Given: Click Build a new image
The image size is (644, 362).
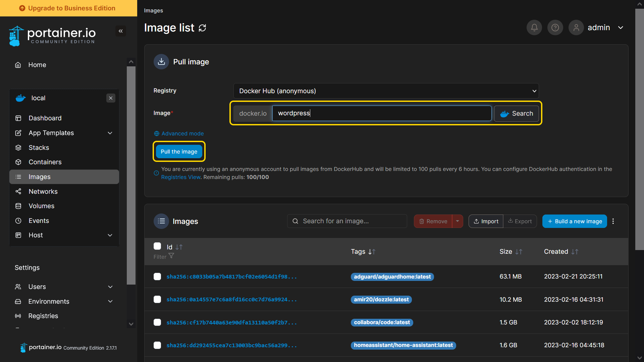Looking at the screenshot, I should coord(575,221).
